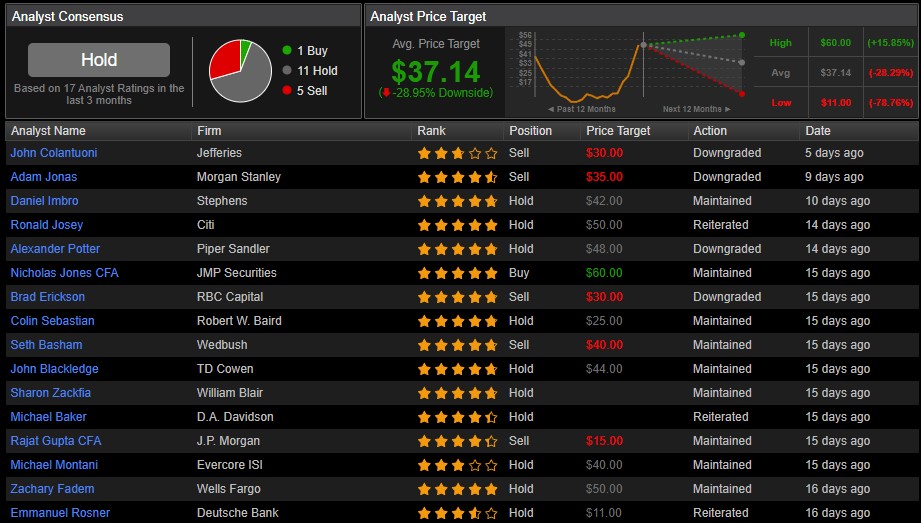The width and height of the screenshot is (921, 523).
Task: Open analyst John Colantuoni's profile
Action: point(54,153)
